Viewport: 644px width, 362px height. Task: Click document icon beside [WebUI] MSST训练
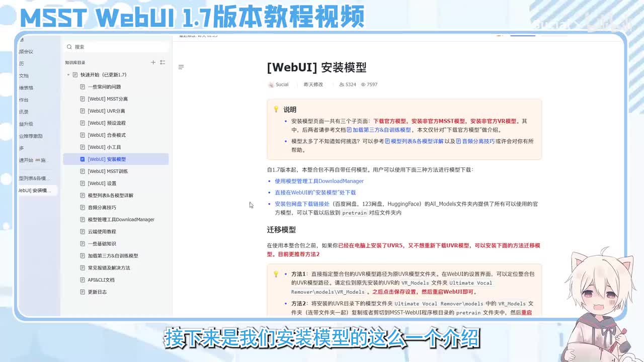point(83,171)
